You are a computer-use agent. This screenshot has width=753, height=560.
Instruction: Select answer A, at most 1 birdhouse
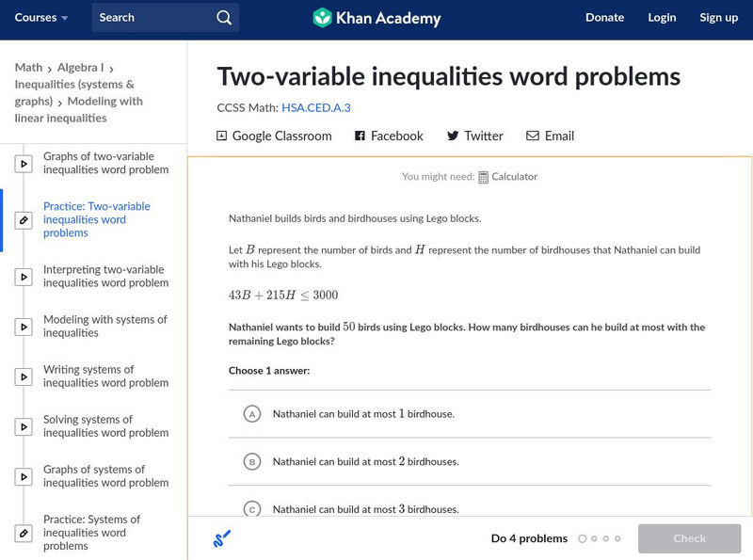251,413
